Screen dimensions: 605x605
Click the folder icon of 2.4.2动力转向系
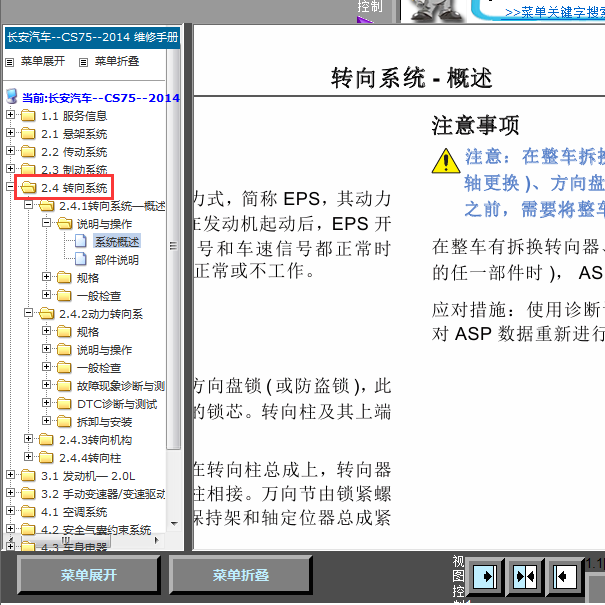click(46, 313)
